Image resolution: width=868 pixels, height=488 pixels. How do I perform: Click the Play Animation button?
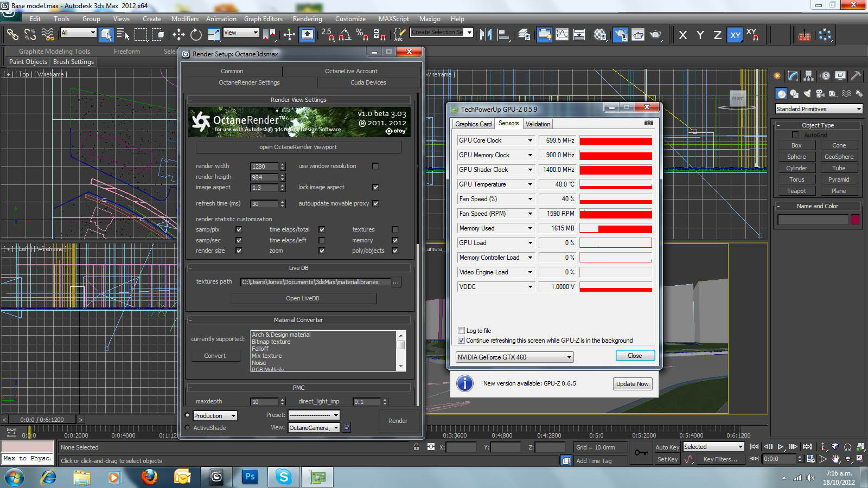[781, 447]
